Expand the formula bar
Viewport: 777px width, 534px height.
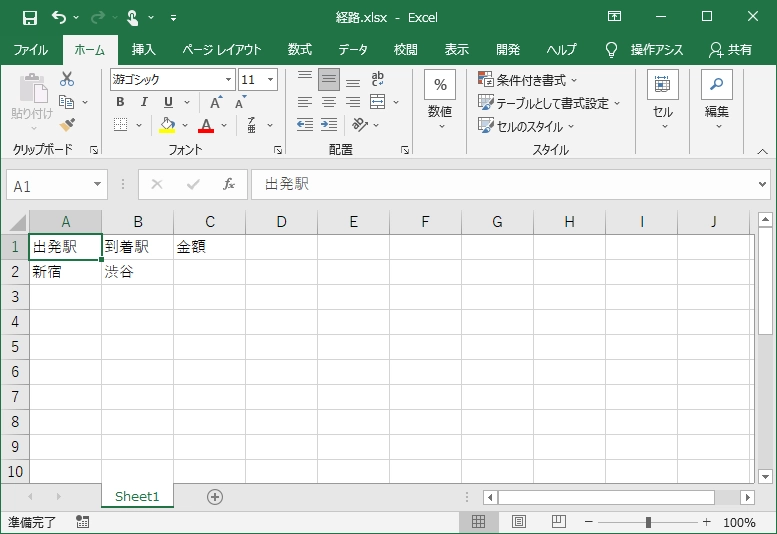(762, 184)
